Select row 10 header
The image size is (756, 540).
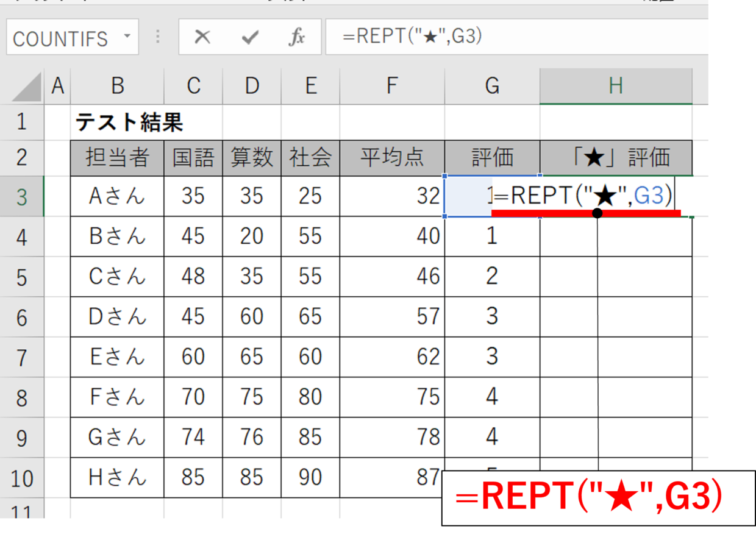(x=22, y=478)
